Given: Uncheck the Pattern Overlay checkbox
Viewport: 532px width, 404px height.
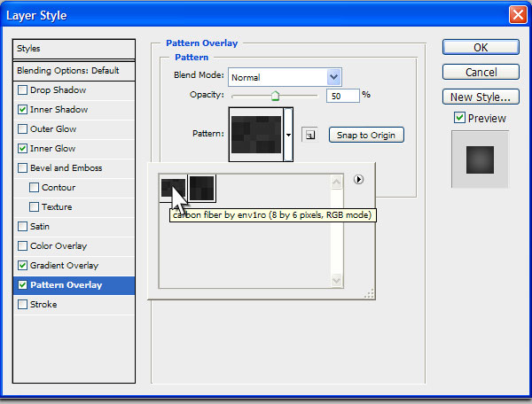Looking at the screenshot, I should point(22,285).
